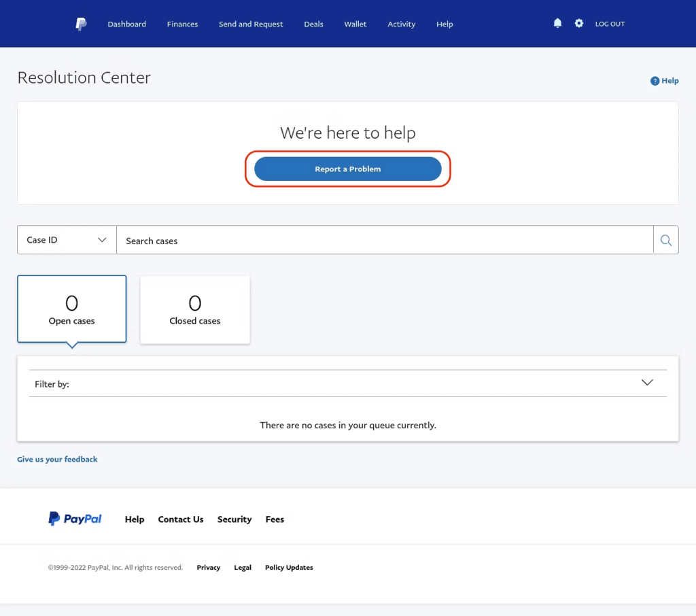The width and height of the screenshot is (696, 616).
Task: Click the search magnifier icon
Action: pyautogui.click(x=665, y=240)
